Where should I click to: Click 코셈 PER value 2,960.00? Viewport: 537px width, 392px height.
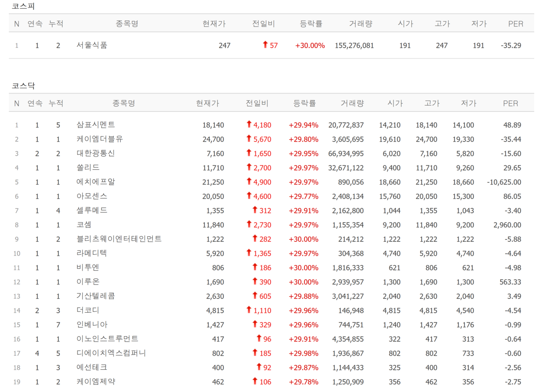508,225
